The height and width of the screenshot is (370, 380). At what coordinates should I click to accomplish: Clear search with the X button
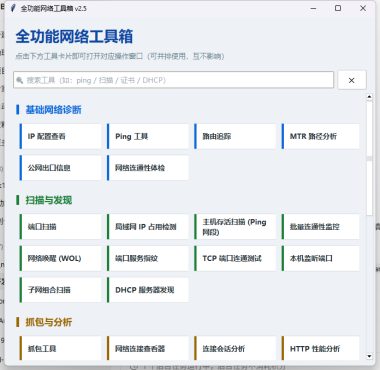352,80
